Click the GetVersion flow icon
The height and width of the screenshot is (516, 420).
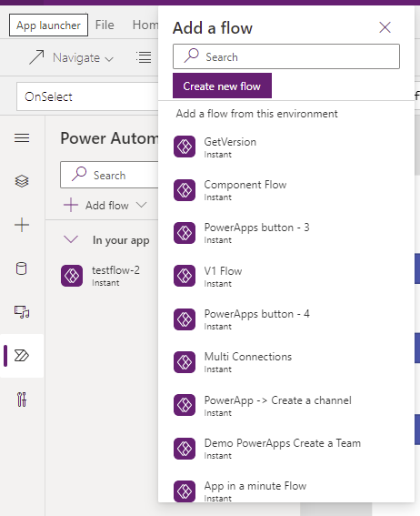click(185, 147)
